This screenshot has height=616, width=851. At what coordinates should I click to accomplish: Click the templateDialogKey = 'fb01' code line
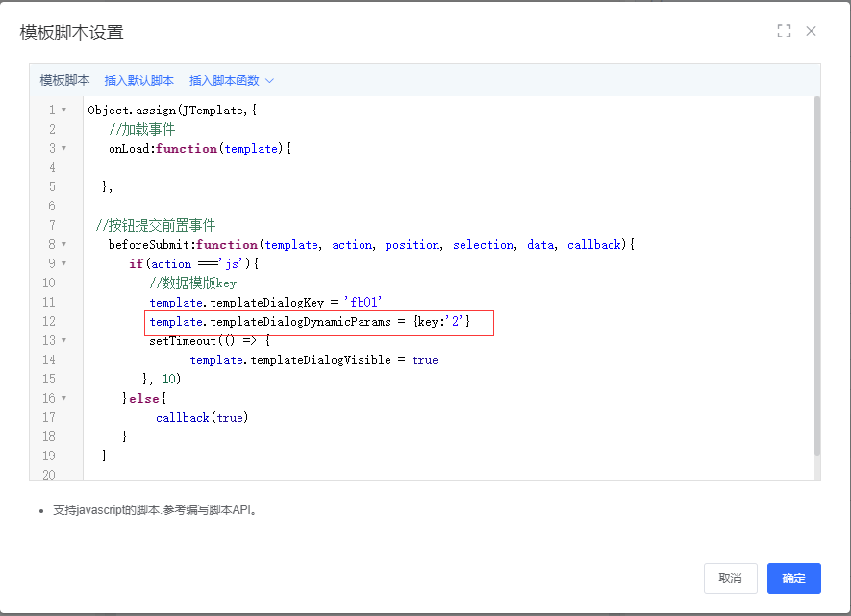[266, 303]
